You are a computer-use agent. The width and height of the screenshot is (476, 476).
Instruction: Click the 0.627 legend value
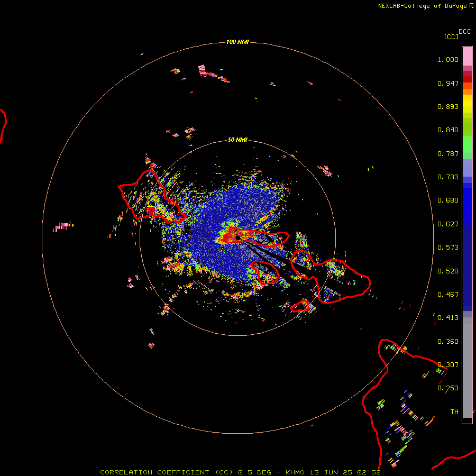click(x=448, y=224)
